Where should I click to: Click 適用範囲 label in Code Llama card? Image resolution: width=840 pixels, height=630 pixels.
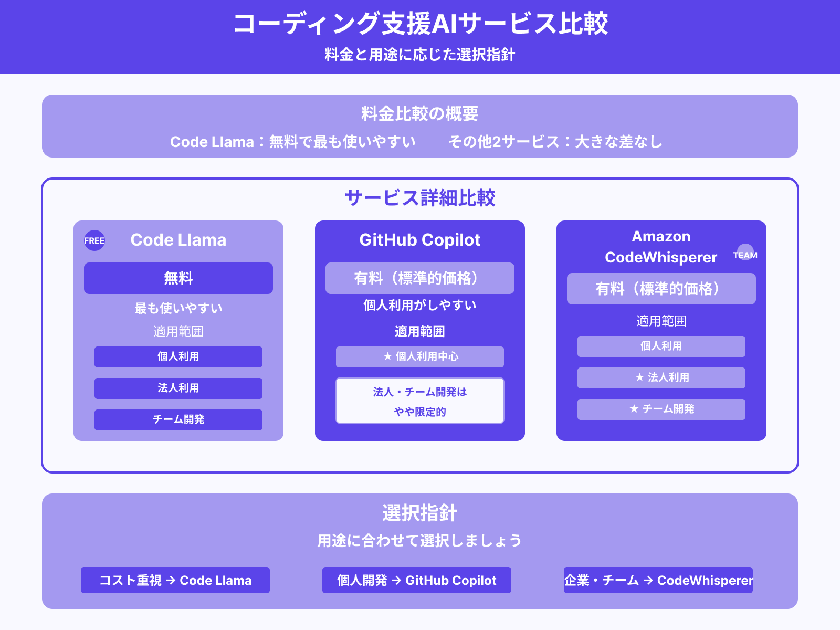pyautogui.click(x=178, y=331)
